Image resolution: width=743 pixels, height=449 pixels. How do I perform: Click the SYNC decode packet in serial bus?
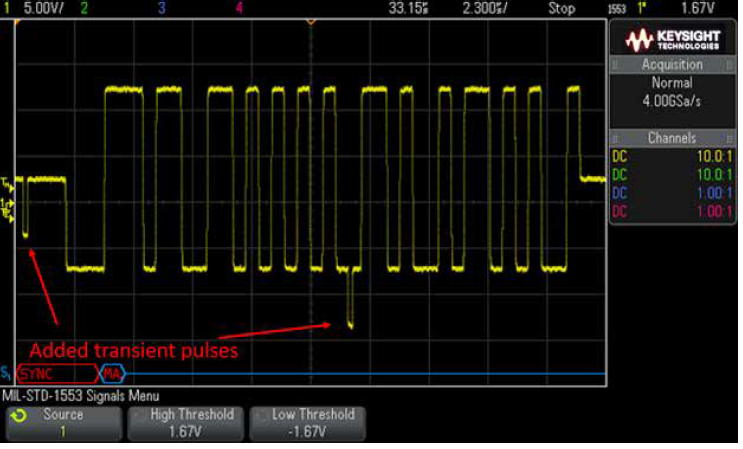(x=57, y=374)
